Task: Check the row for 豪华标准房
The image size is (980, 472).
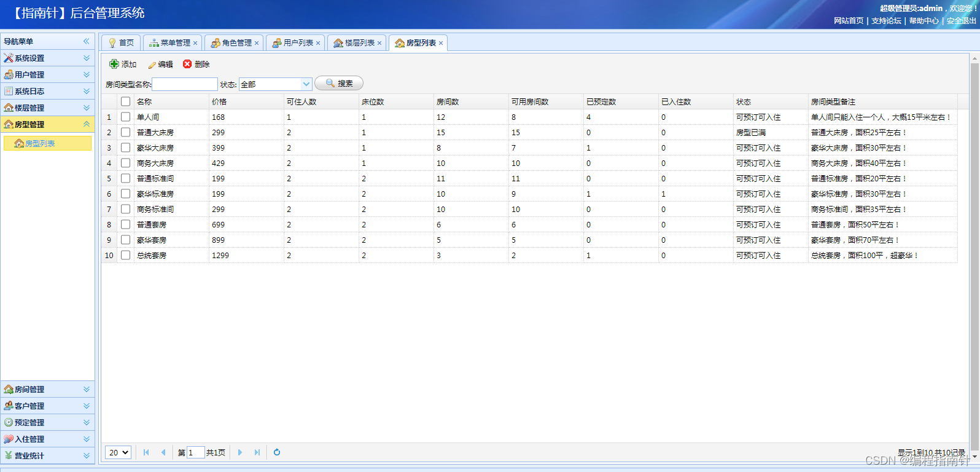Action: (x=126, y=194)
